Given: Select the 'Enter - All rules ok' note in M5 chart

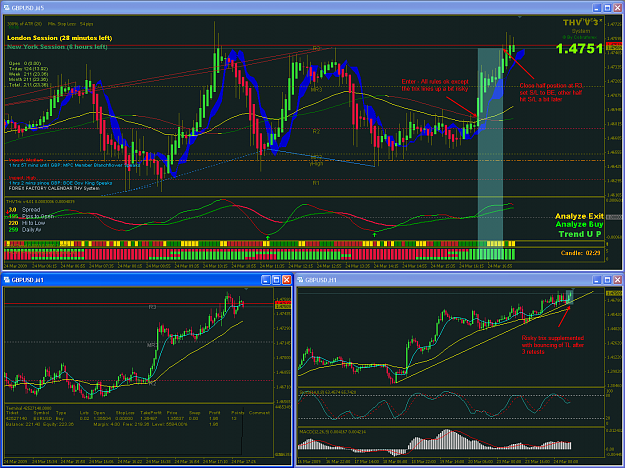Looking at the screenshot, I should 435,85.
